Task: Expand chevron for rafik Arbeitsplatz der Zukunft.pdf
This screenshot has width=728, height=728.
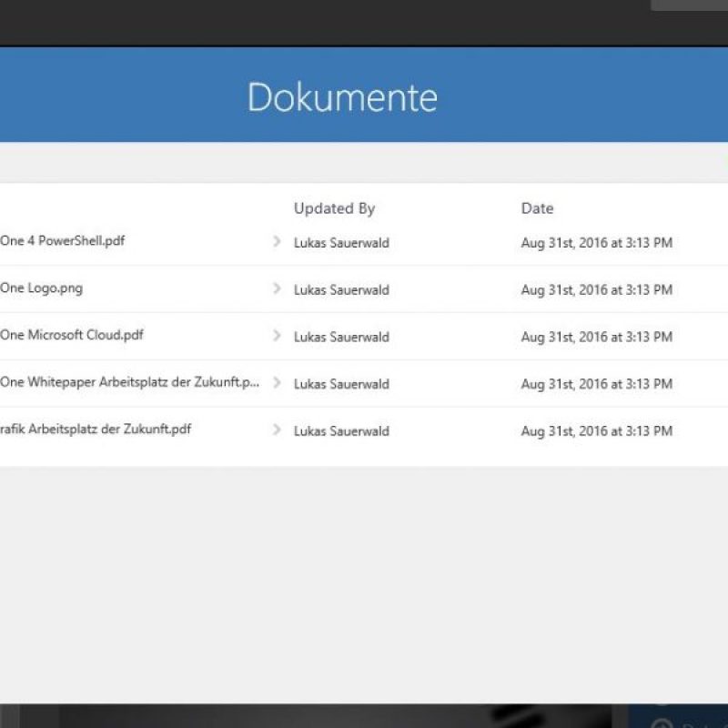Action: pos(277,430)
